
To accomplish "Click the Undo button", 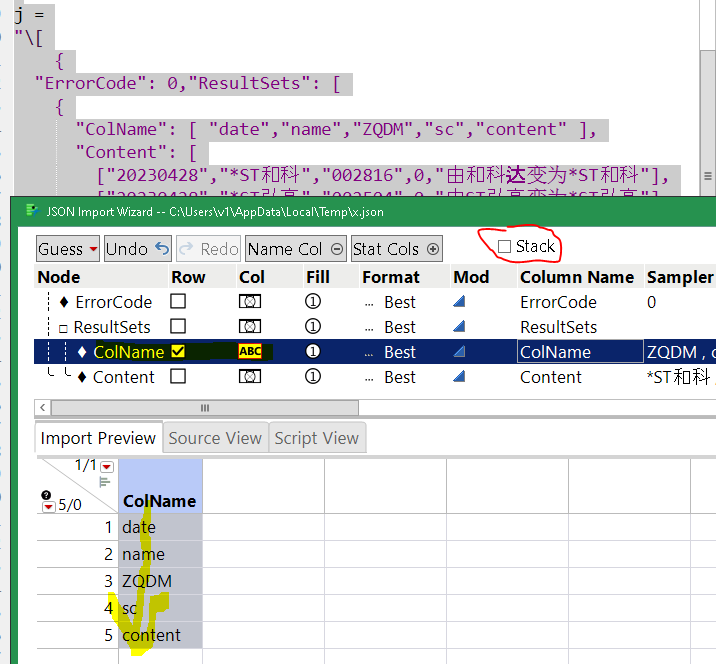I will pyautogui.click(x=137, y=249).
